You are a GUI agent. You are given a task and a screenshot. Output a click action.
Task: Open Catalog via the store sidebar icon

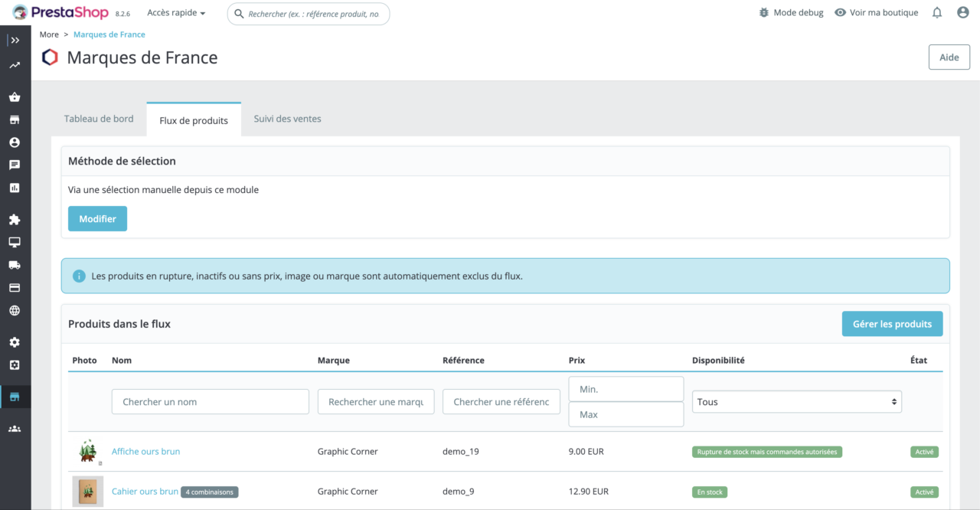[x=15, y=119]
